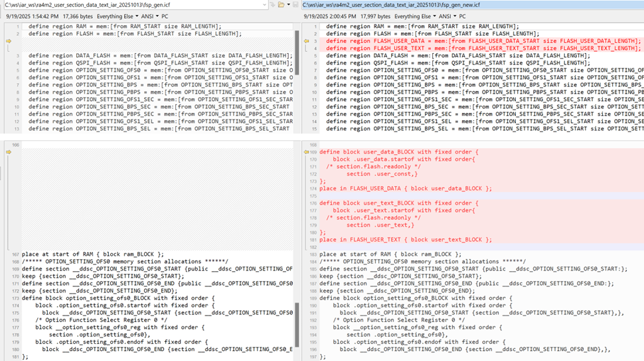The width and height of the screenshot is (644, 361).
Task: Expand the arrow beside the browse folder icon
Action: (288, 5)
